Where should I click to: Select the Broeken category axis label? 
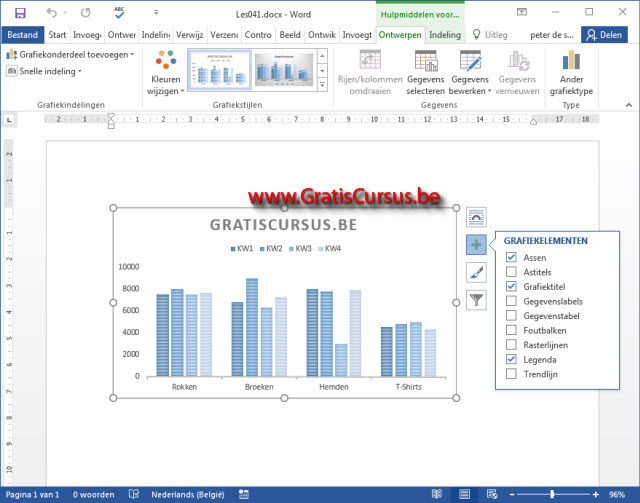pos(259,387)
